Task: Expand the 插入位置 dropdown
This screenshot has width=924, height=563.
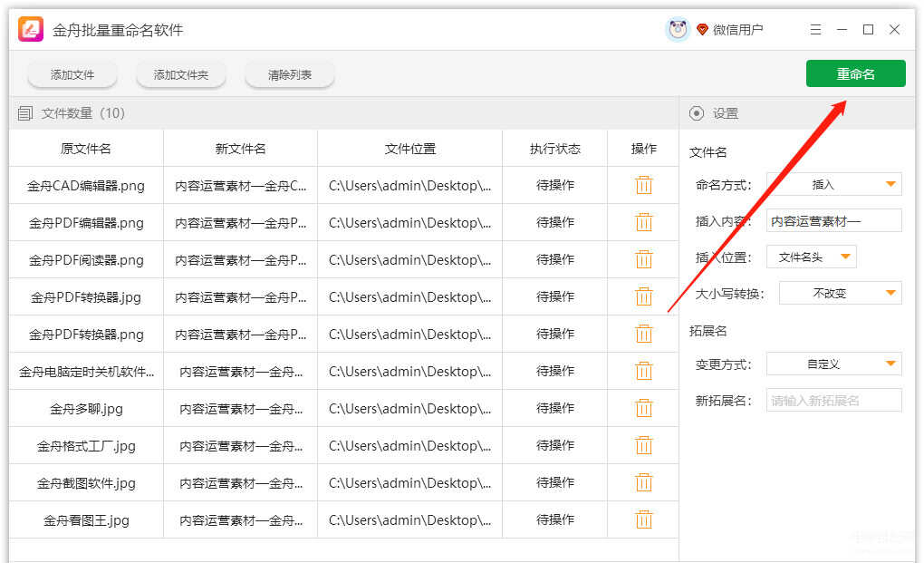Action: pos(811,257)
